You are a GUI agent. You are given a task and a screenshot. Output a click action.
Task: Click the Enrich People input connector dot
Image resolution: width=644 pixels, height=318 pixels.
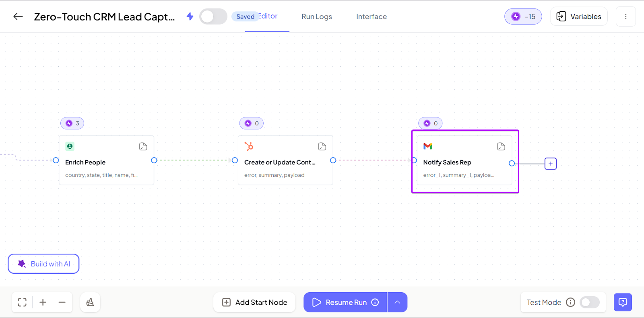tap(56, 160)
